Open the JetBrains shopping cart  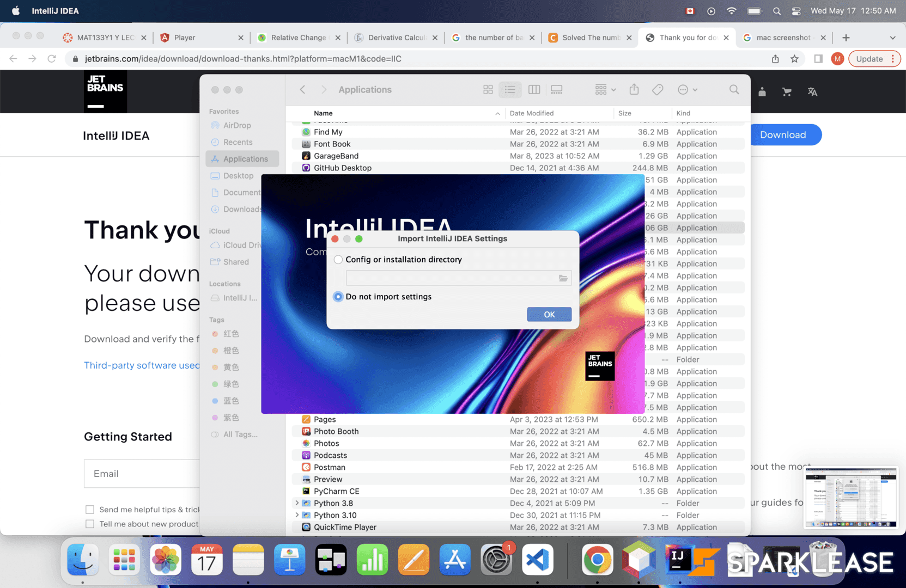point(787,92)
